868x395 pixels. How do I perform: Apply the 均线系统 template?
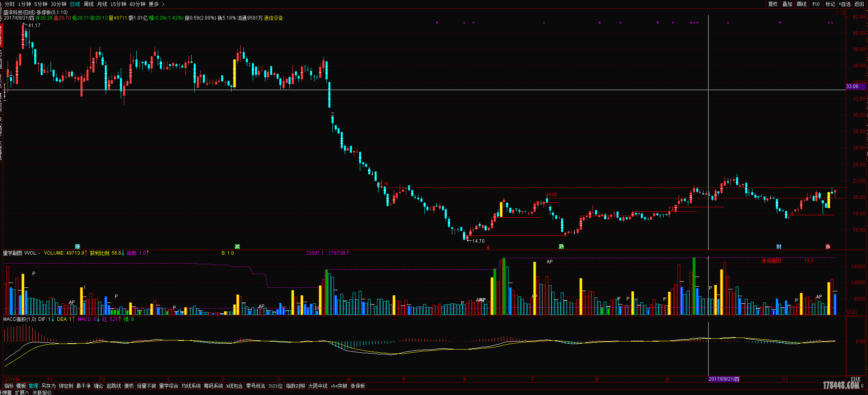191,386
